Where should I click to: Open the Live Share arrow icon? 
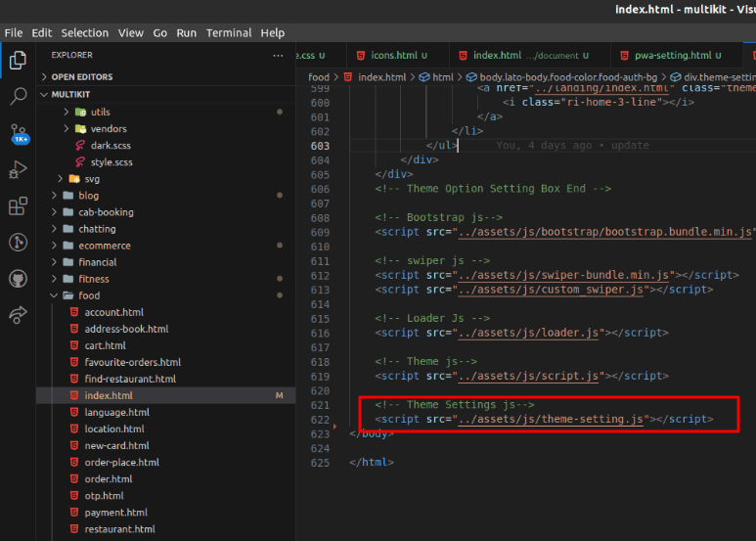[x=18, y=315]
